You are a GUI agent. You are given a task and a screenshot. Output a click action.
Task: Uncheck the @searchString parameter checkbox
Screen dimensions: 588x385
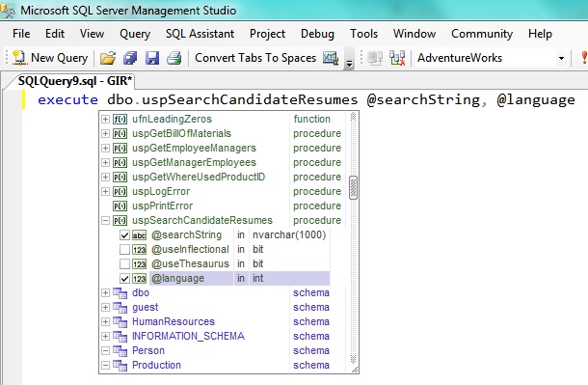click(x=124, y=235)
